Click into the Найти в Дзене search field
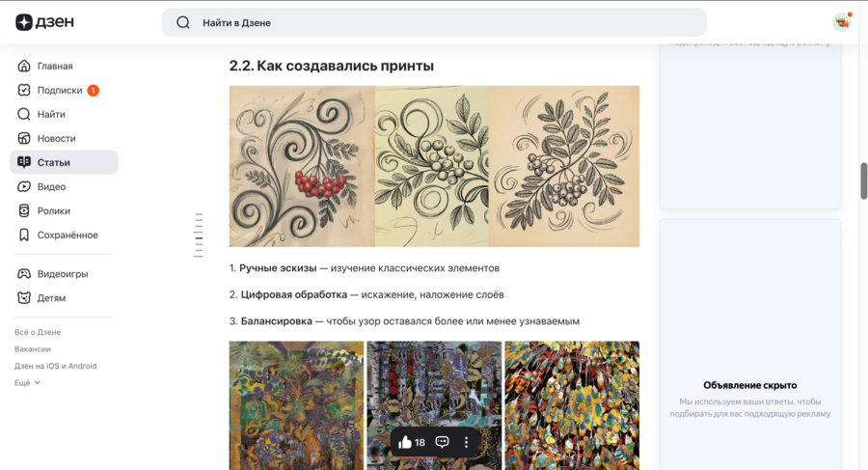 point(434,23)
